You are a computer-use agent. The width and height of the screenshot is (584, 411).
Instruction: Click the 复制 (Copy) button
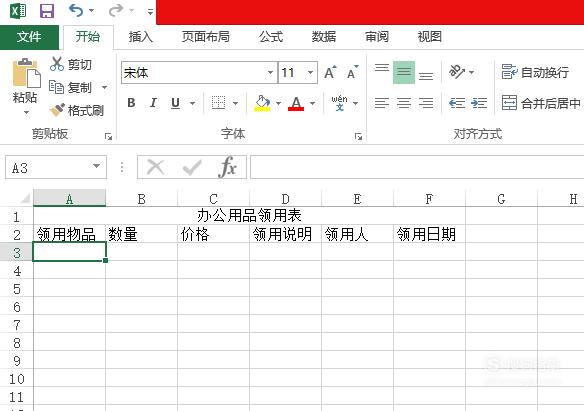coord(71,87)
